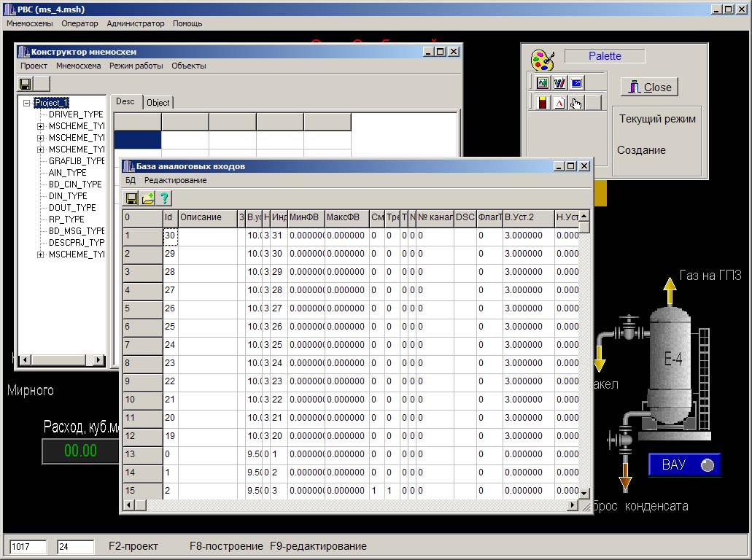This screenshot has width=752, height=560.
Task: Expand the first MSCHEME_TYPE tree node
Action: pos(40,126)
